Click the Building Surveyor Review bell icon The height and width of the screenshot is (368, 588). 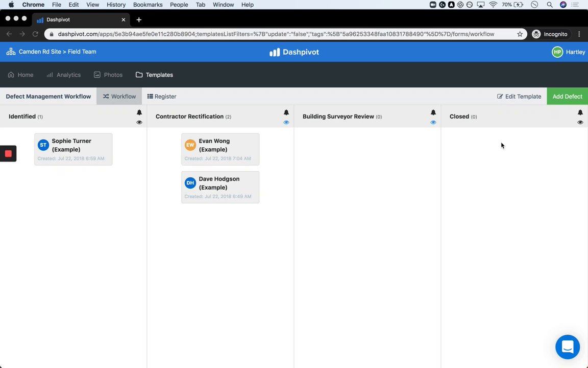coord(433,112)
